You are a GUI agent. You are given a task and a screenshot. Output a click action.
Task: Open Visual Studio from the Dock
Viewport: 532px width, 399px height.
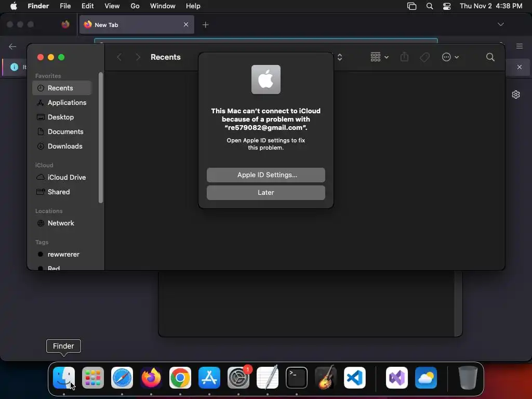pos(397,378)
